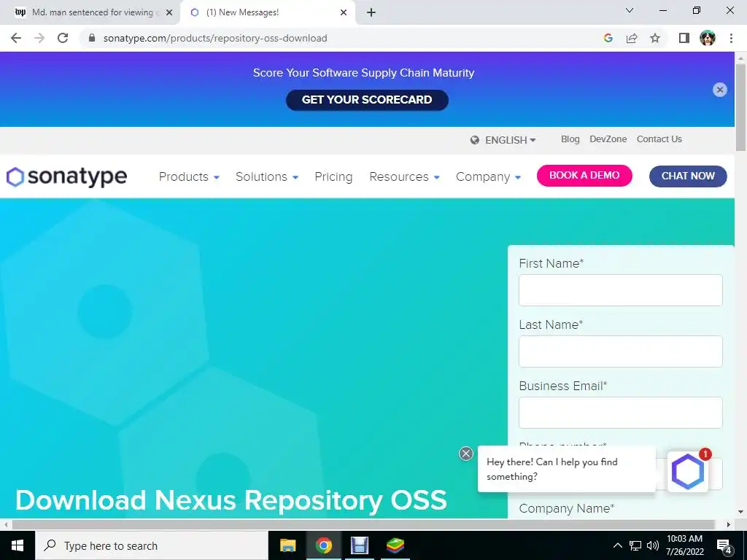Expand the ENGLISH language dropdown
The width and height of the screenshot is (747, 560).
510,140
